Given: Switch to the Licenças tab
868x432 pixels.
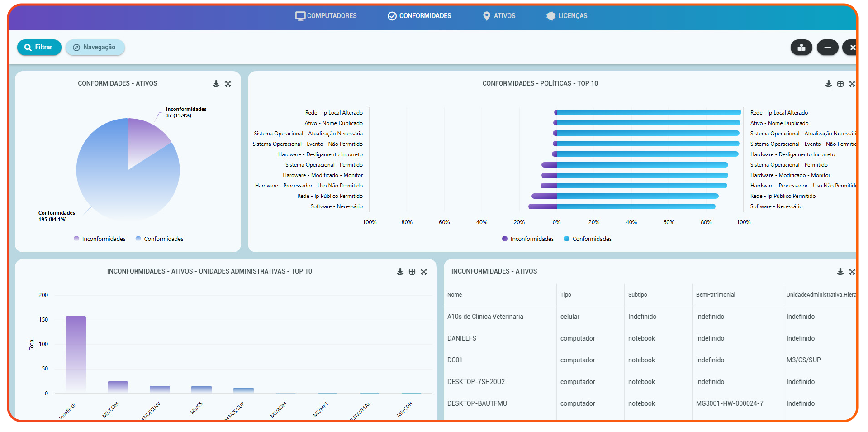Looking at the screenshot, I should pos(567,16).
